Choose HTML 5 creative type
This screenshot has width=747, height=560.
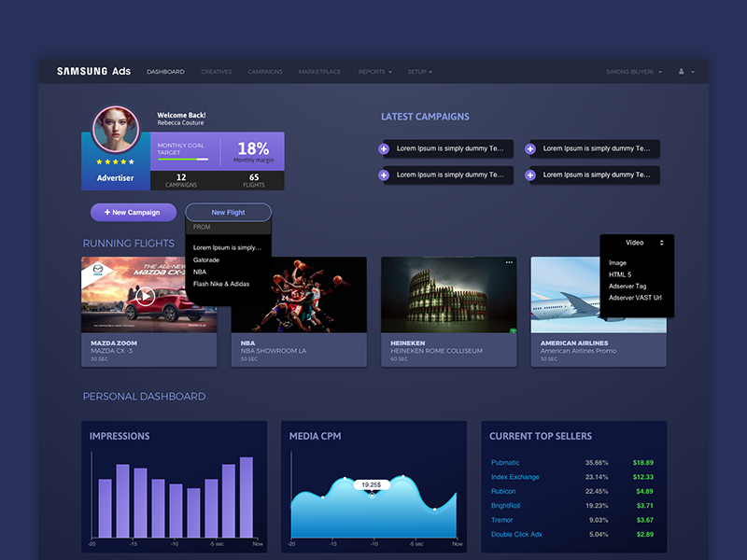620,274
